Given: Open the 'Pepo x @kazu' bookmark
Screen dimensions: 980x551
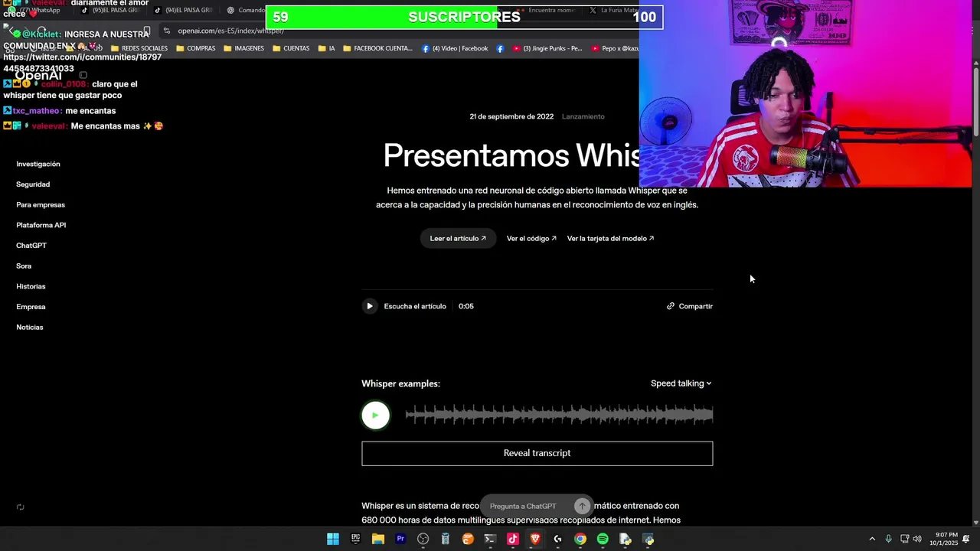Looking at the screenshot, I should (615, 48).
